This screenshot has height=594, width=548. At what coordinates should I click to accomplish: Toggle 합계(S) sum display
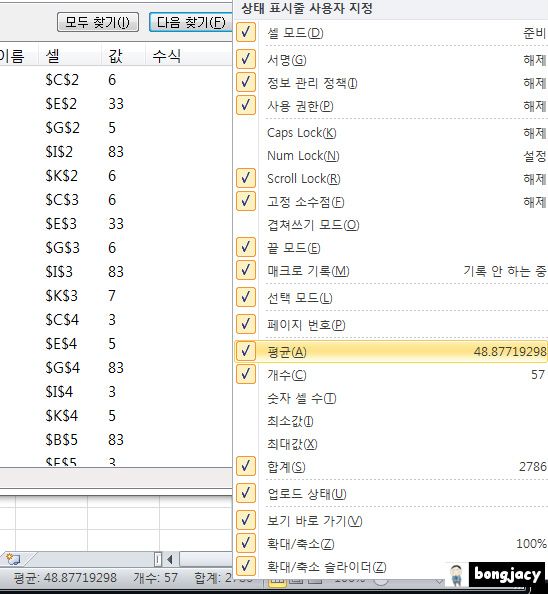click(x=391, y=467)
